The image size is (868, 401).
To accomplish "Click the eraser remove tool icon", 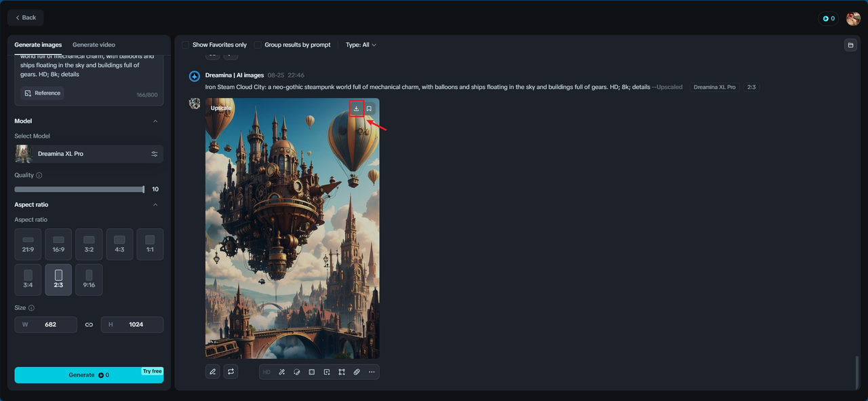I will pyautogui.click(x=357, y=372).
